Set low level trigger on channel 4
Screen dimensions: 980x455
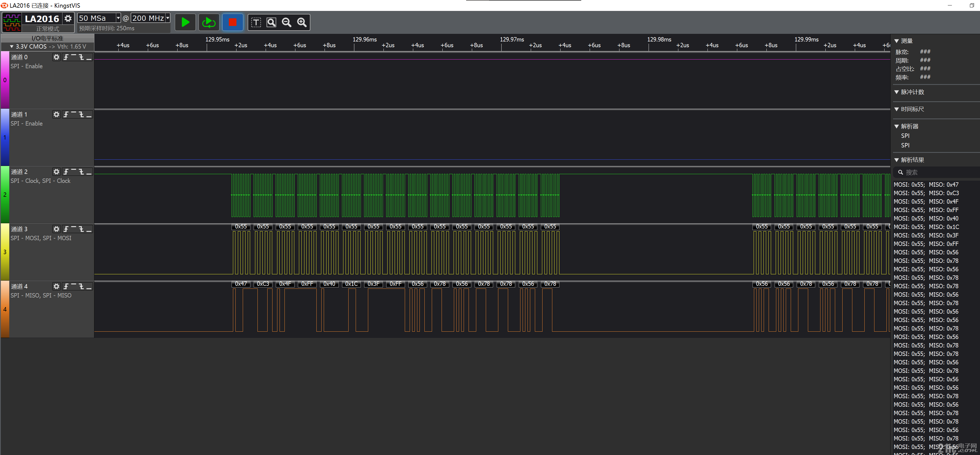pos(89,286)
